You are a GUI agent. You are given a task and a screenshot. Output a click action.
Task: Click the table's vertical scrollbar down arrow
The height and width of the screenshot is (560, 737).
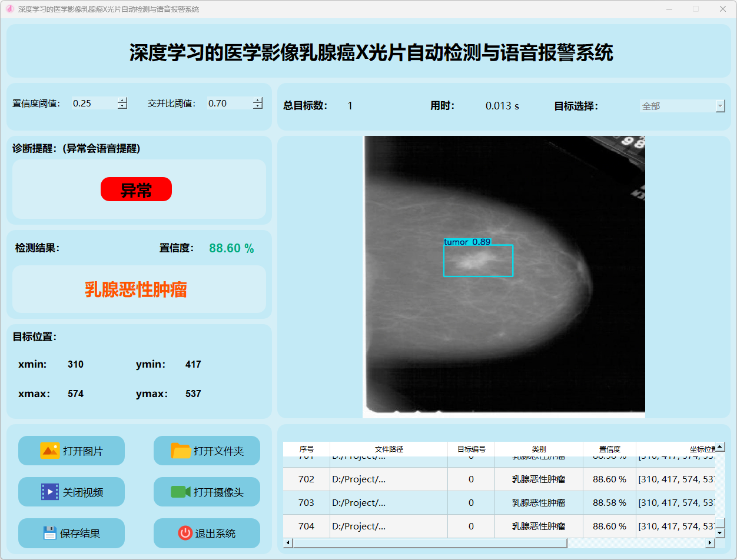point(720,532)
